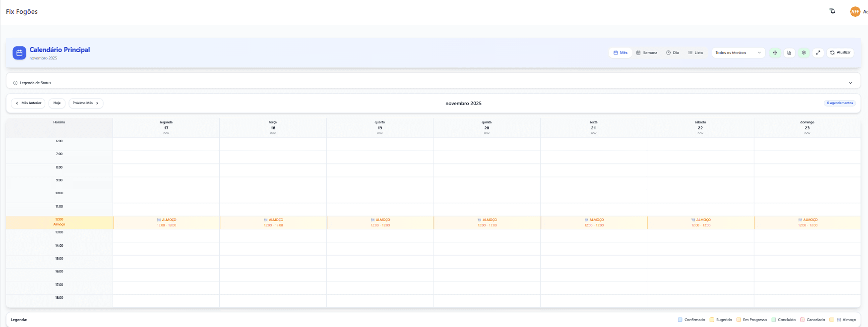Click the 18:00 time row label

click(x=59, y=298)
